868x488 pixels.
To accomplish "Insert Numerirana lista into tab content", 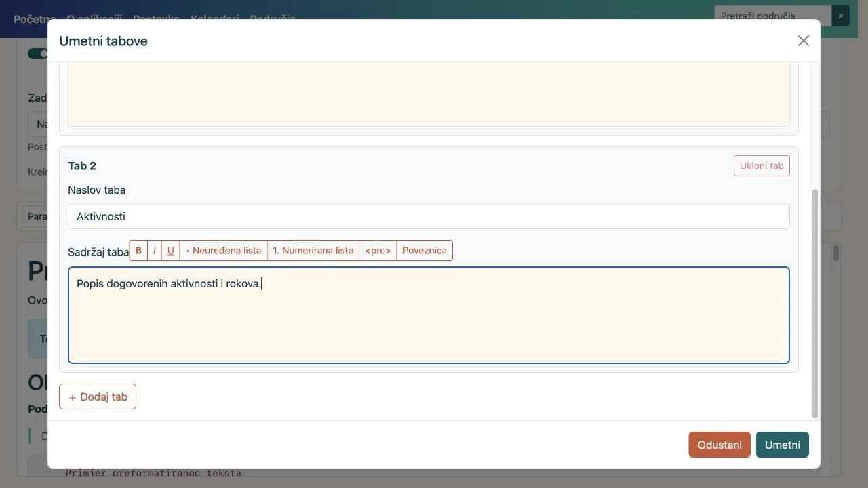I will click(313, 251).
